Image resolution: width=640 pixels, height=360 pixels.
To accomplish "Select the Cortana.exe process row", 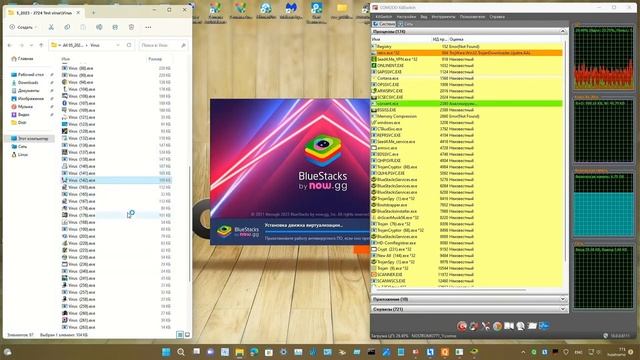I will click(467, 78).
